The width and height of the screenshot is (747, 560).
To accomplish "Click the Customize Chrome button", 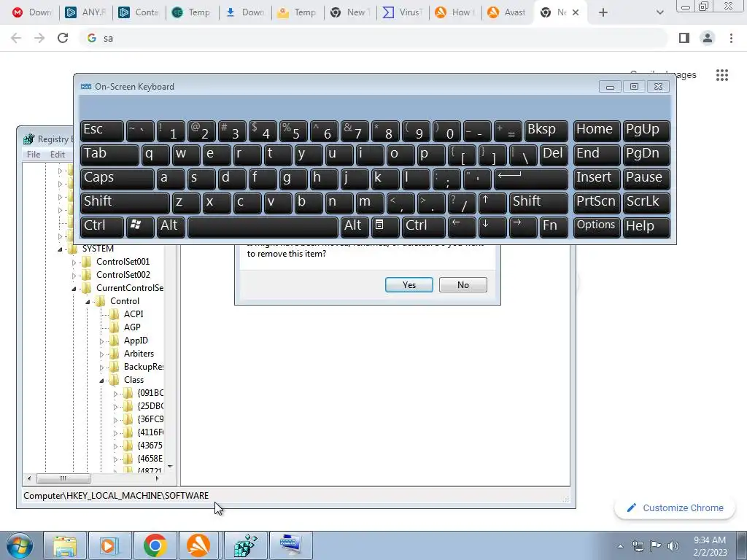I will tap(676, 507).
